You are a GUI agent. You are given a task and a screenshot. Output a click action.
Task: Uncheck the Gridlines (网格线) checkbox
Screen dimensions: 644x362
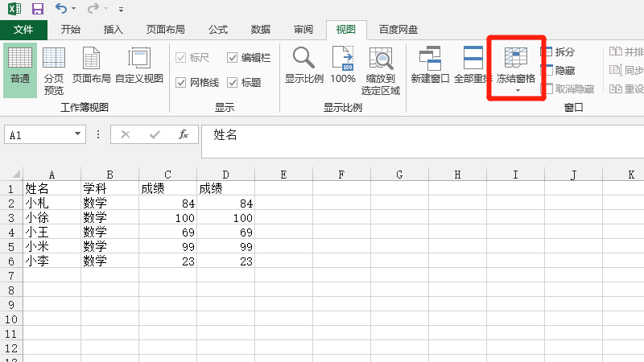(x=181, y=82)
